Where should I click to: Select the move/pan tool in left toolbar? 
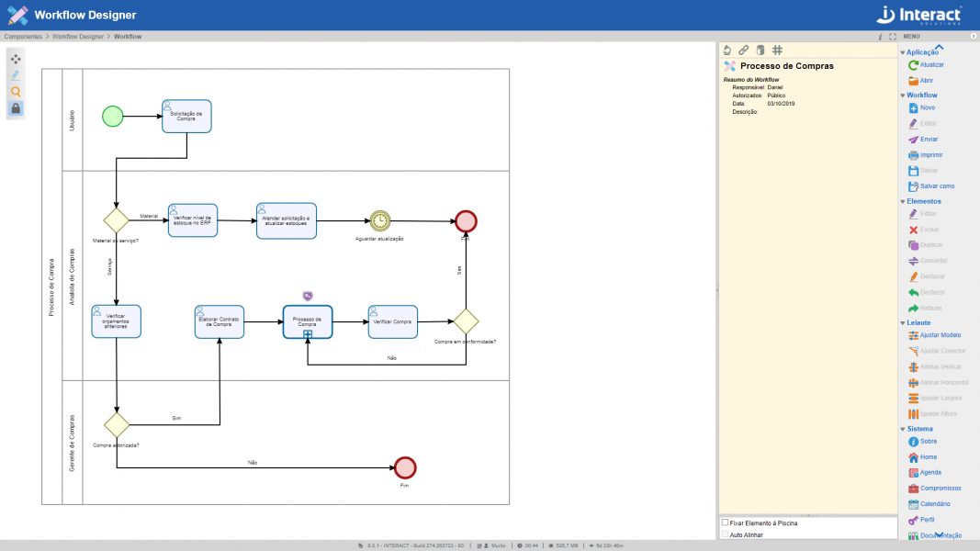coord(16,59)
